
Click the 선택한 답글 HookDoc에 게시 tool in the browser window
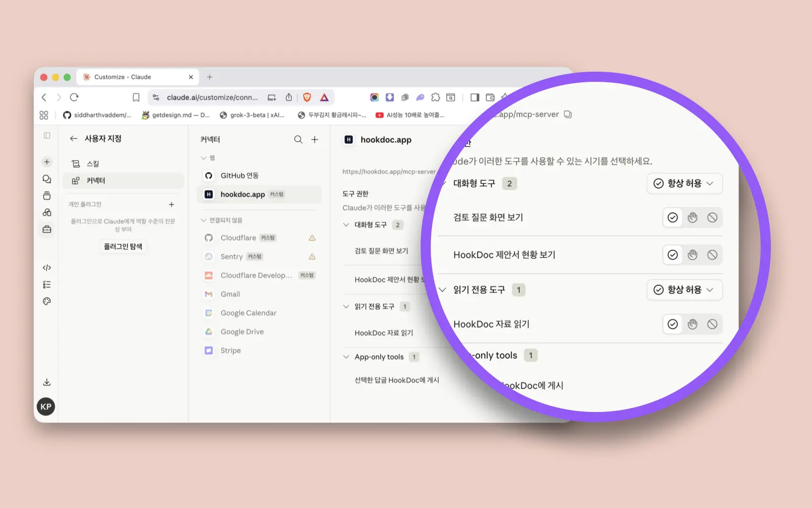click(397, 380)
